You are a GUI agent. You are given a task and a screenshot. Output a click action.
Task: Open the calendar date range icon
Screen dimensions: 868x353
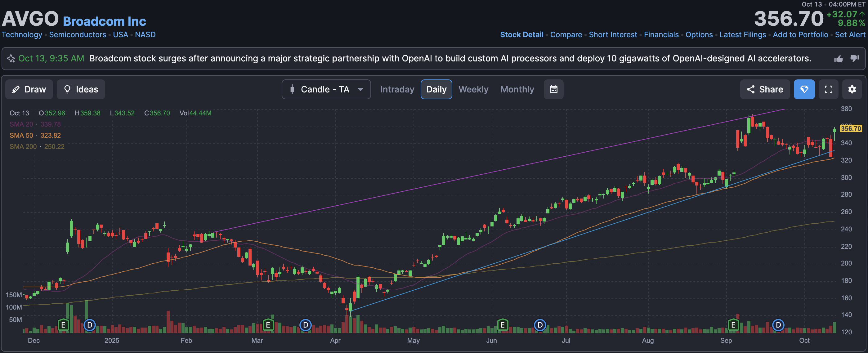pos(553,89)
